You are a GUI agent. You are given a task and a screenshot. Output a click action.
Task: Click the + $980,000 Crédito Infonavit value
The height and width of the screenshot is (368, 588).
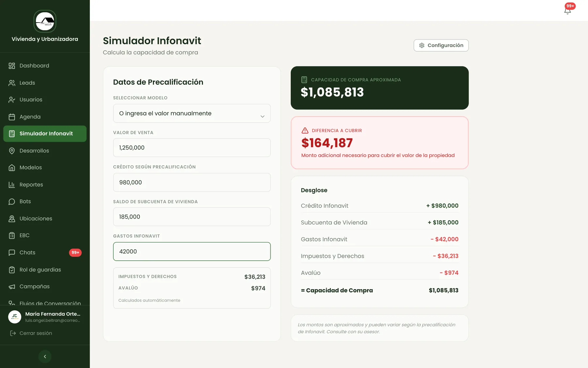442,206
